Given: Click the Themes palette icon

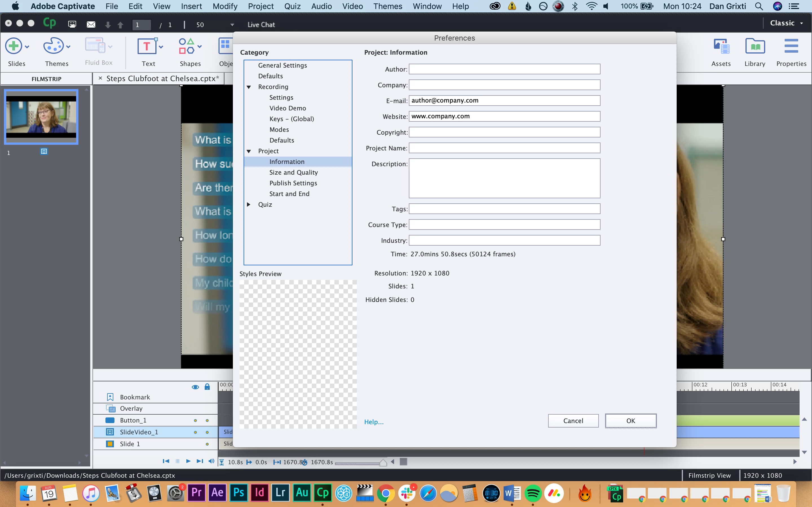Looking at the screenshot, I should [x=53, y=46].
